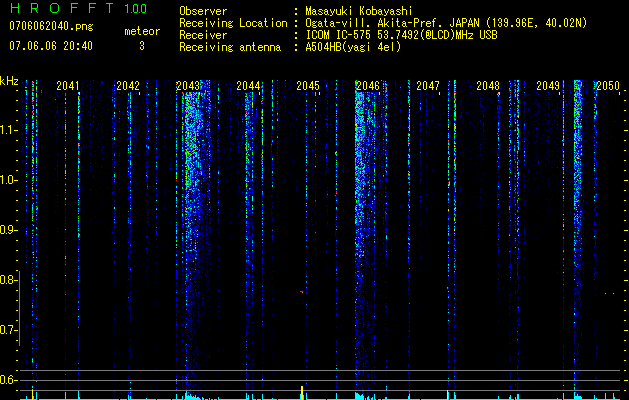Click the yellow detection bar under 2047
The height and width of the screenshot is (400, 629).
coord(448,395)
